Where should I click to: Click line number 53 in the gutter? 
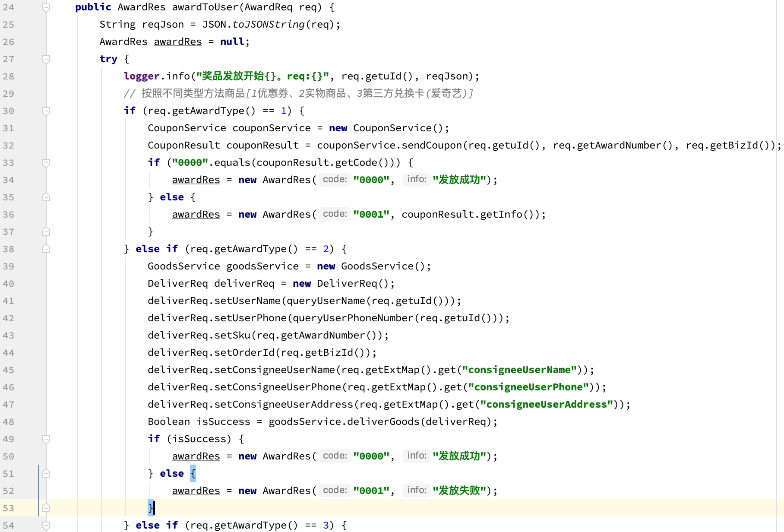9,508
